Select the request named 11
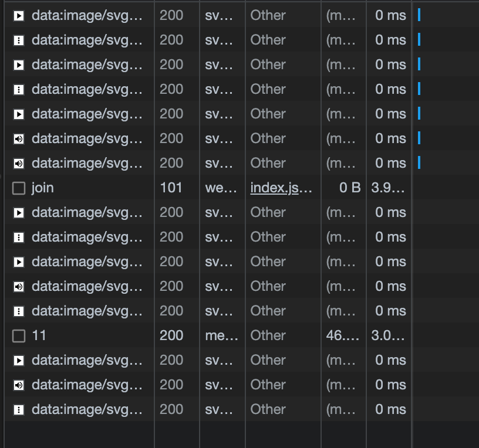Image resolution: width=479 pixels, height=448 pixels. coord(88,335)
